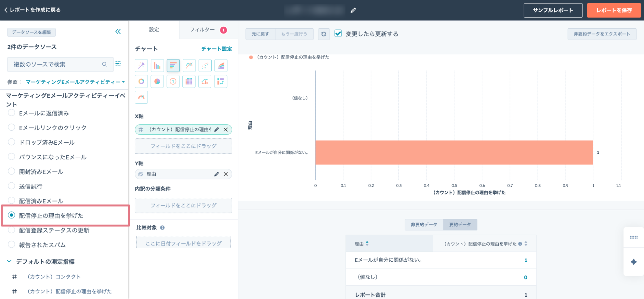
Task: Go back via レポートを作成に戻る
Action: pyautogui.click(x=33, y=10)
